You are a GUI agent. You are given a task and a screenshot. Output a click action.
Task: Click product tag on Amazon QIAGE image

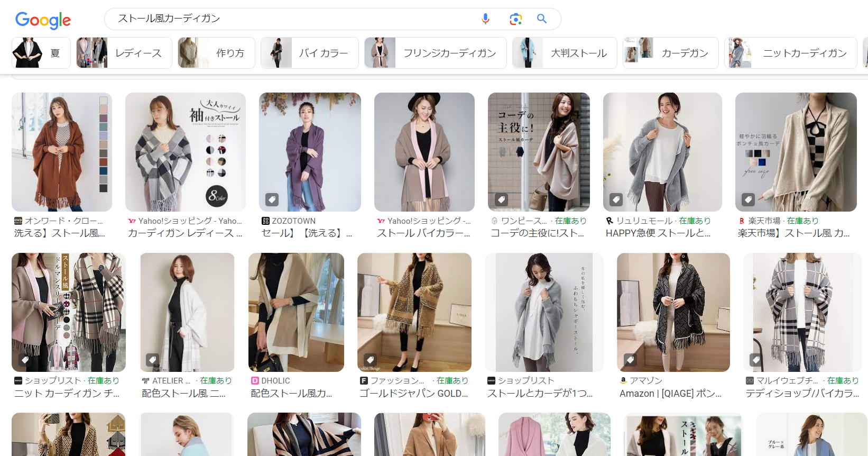tap(630, 360)
